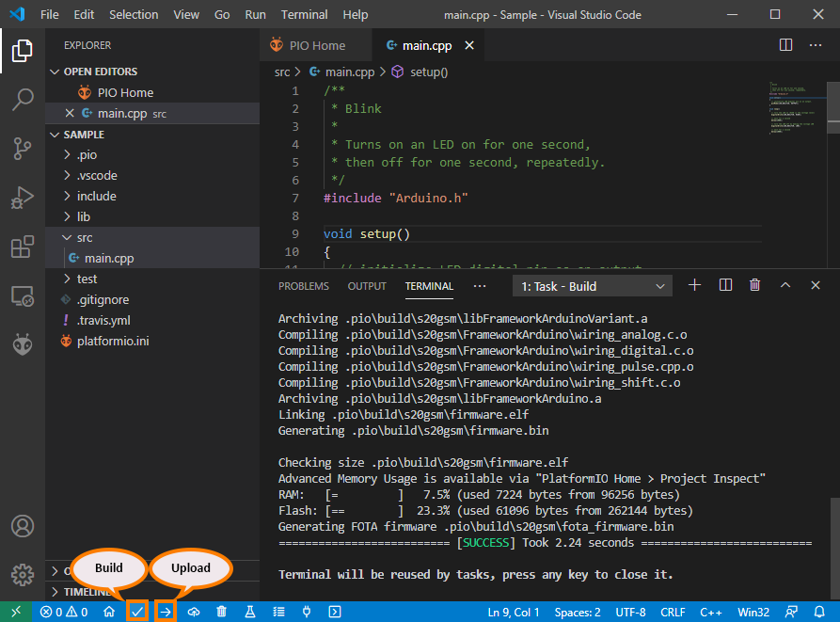840x622 pixels.
Task: Open the Search view icon
Action: (x=22, y=99)
